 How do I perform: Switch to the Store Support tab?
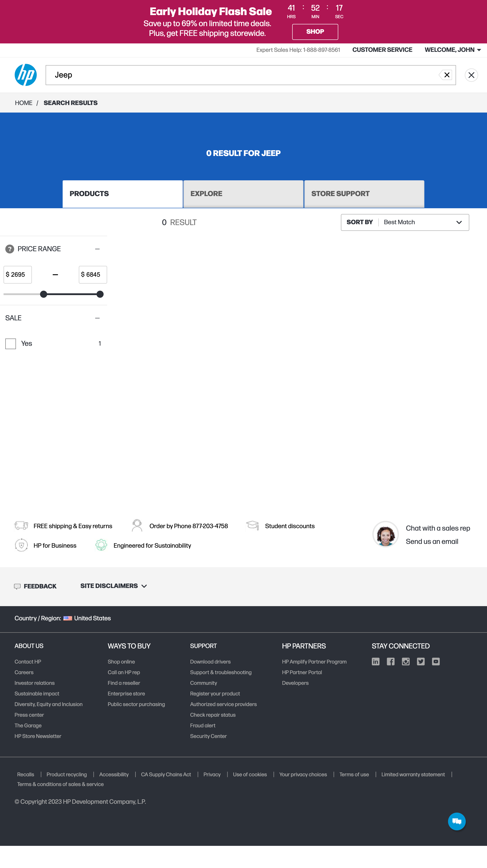(x=364, y=194)
